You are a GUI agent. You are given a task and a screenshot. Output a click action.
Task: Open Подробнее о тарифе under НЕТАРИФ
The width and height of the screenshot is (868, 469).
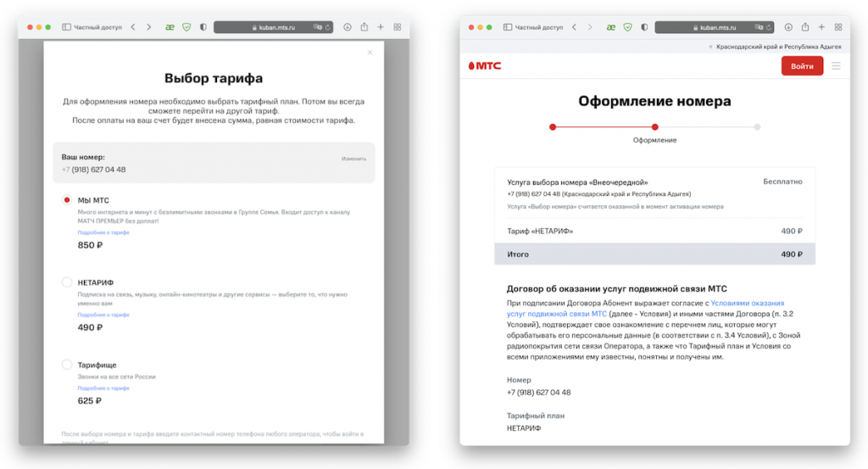103,315
